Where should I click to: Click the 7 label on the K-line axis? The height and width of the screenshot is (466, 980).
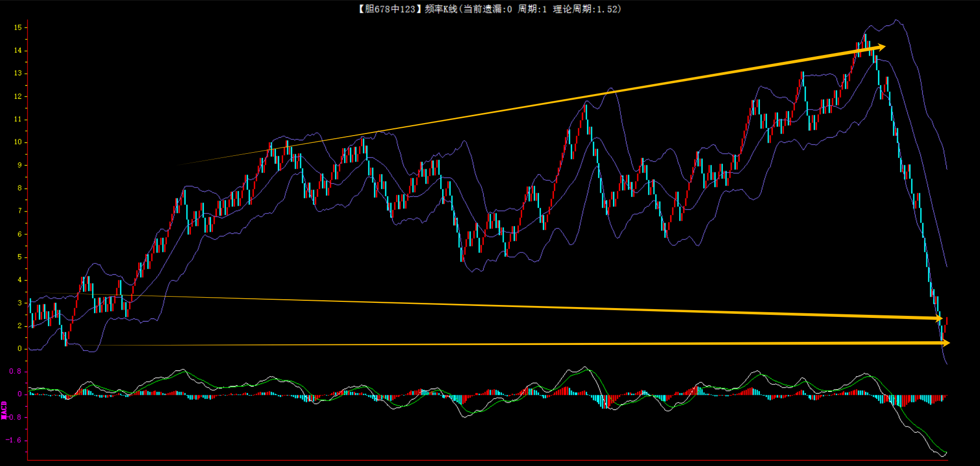pos(20,211)
